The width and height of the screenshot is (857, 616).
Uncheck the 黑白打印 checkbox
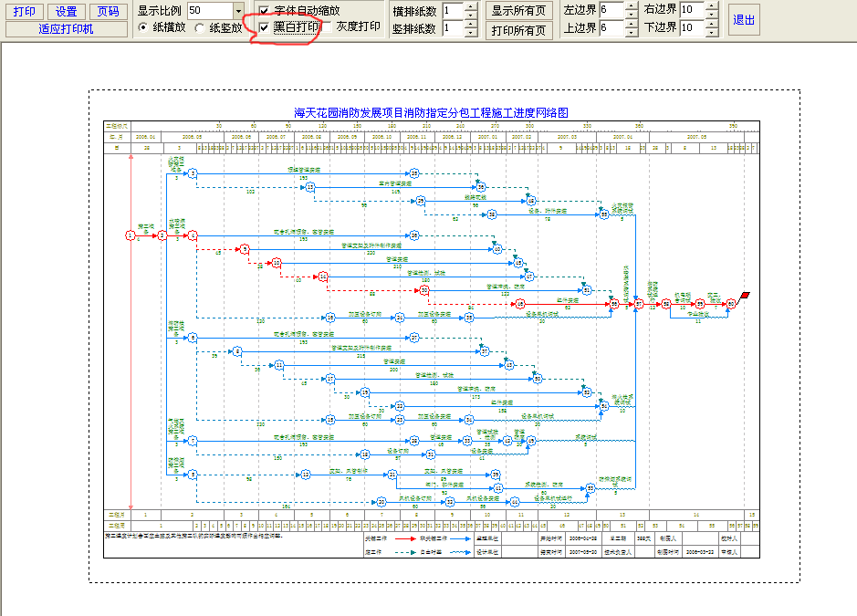(x=264, y=26)
